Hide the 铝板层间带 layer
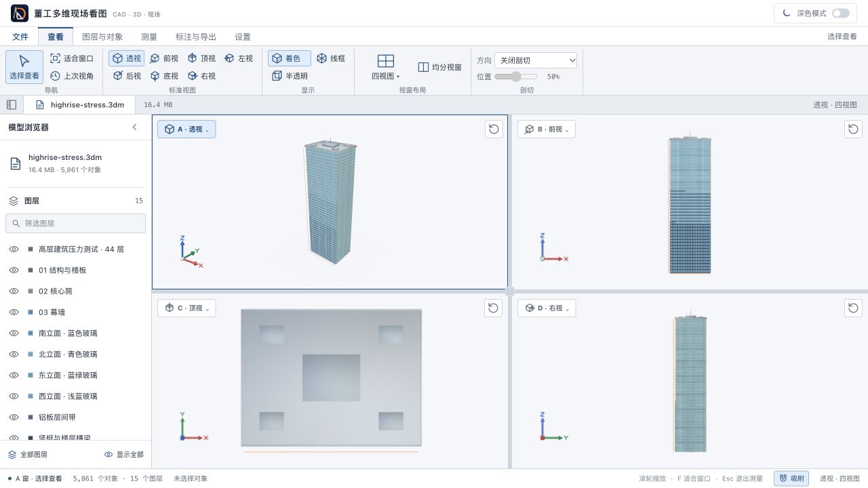Viewport: 868px width, 488px height. click(14, 417)
